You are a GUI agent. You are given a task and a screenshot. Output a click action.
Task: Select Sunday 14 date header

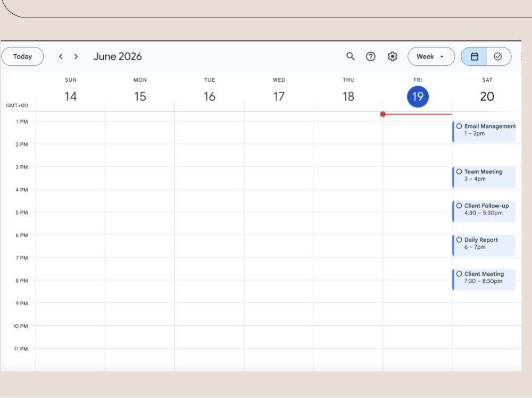click(71, 96)
